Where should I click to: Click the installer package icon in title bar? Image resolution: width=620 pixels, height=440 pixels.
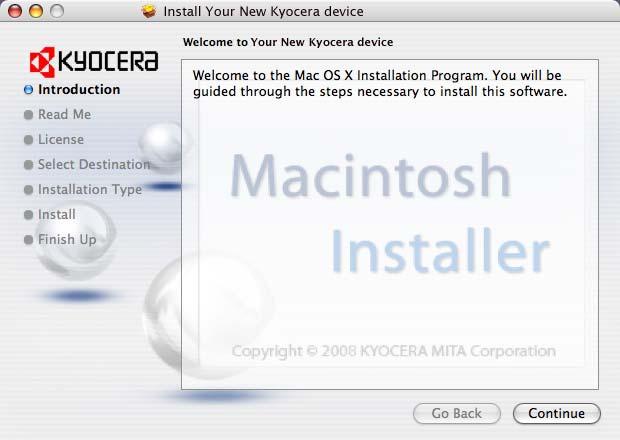pos(149,11)
